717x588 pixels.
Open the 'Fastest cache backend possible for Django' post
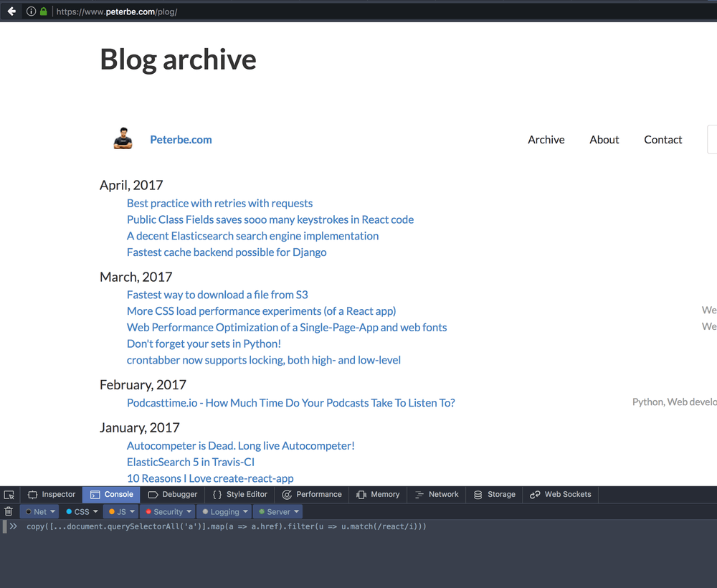tap(226, 252)
